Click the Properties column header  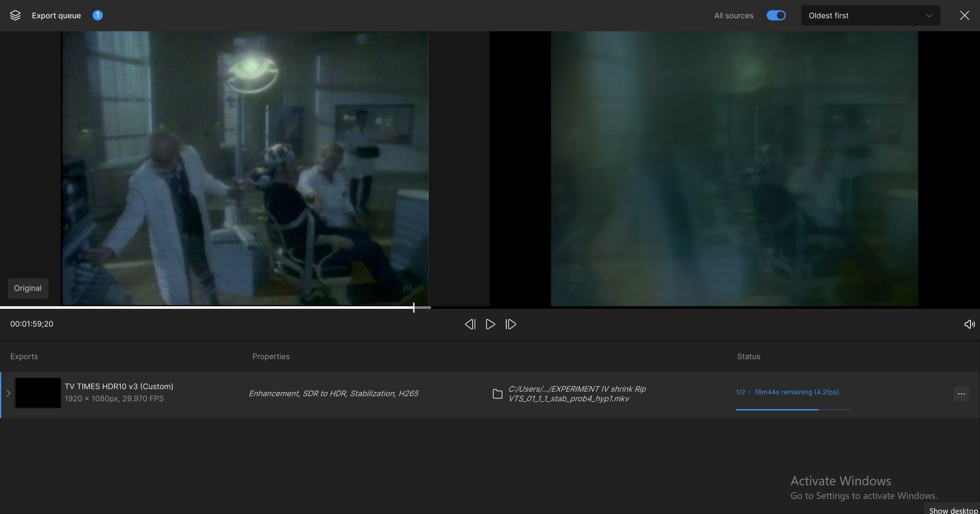coord(271,356)
